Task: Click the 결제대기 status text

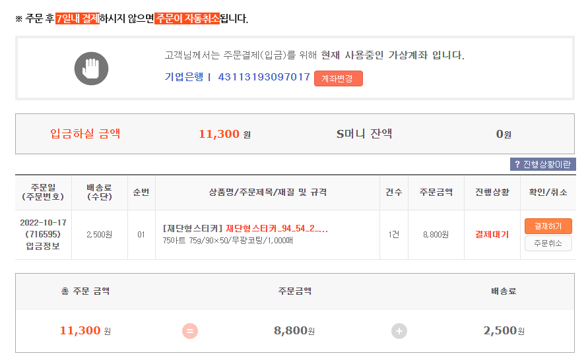Action: click(x=492, y=234)
